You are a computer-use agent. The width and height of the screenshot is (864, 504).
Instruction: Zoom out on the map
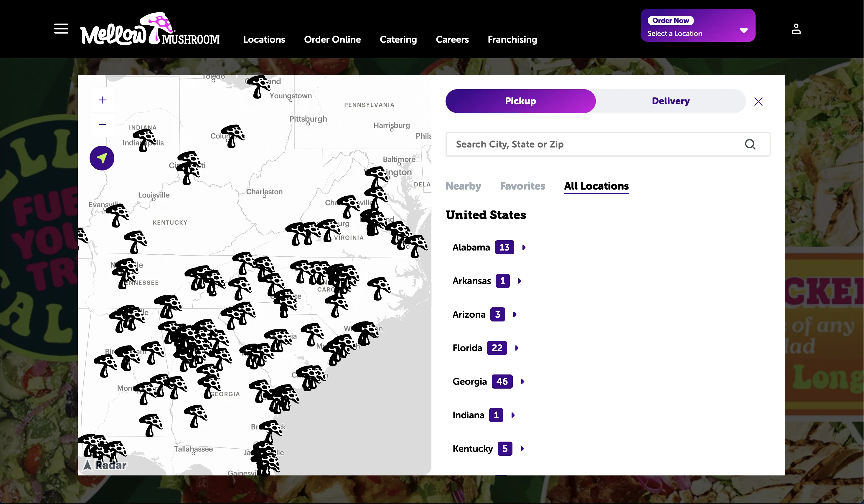[x=103, y=124]
